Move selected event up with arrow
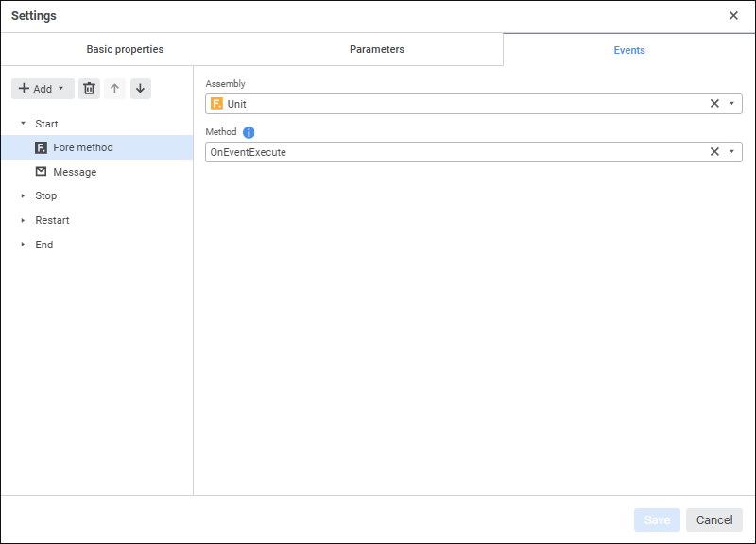The height and width of the screenshot is (544, 756). pos(114,89)
